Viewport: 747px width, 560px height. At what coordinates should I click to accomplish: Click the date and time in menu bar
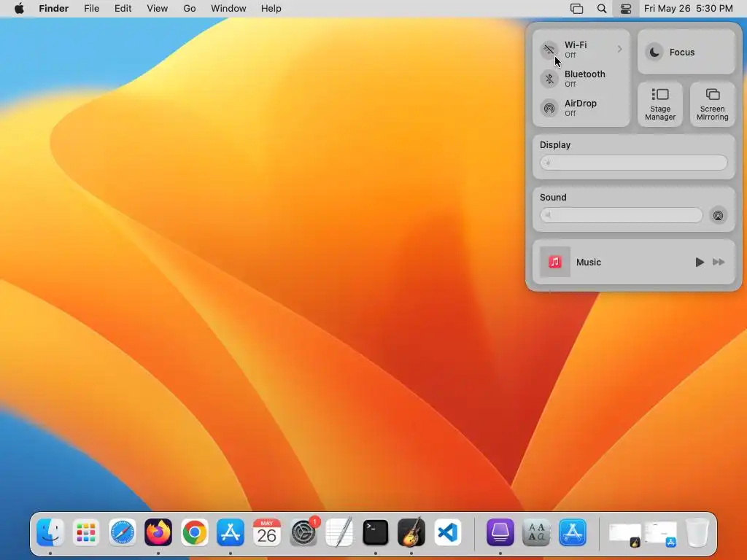[689, 9]
